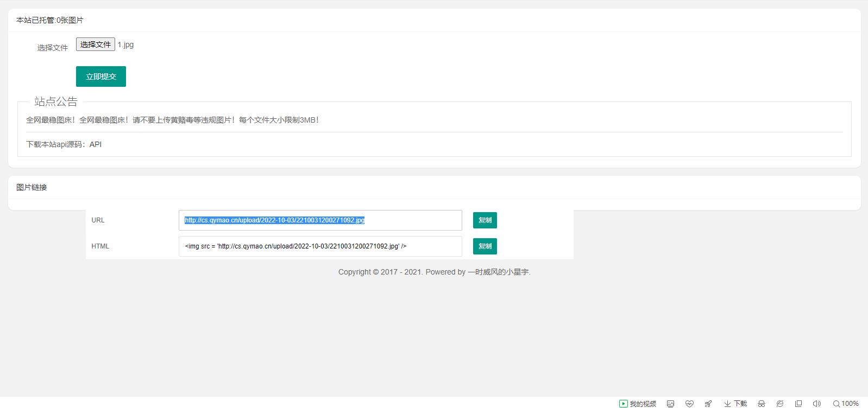
Task: Click the 选择文件 field label
Action: [x=53, y=48]
